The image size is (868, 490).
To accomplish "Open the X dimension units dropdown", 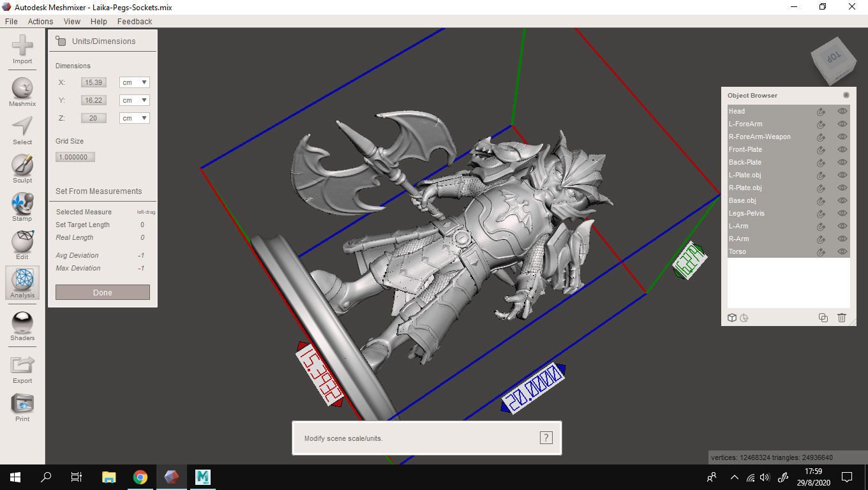I will coord(134,82).
